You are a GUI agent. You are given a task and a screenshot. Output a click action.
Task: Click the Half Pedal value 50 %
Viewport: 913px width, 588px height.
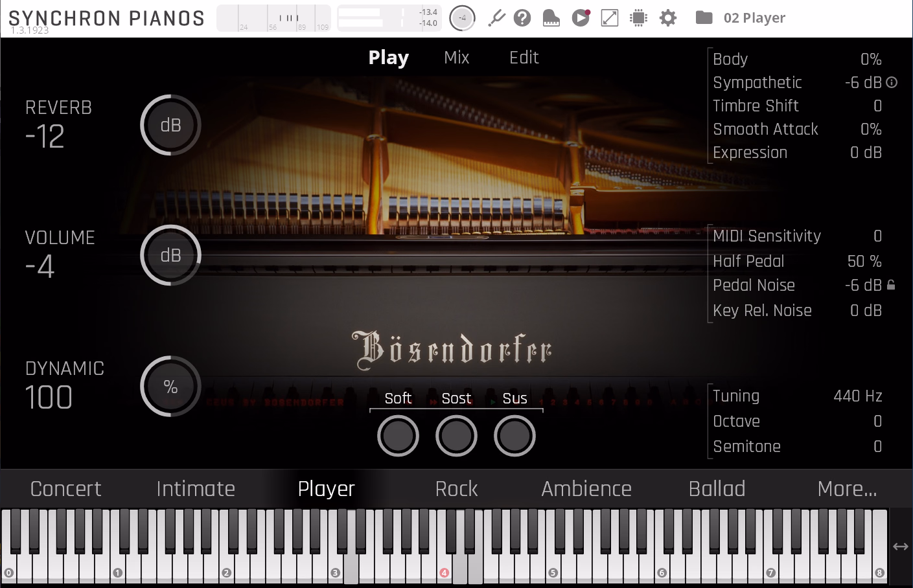coord(864,261)
